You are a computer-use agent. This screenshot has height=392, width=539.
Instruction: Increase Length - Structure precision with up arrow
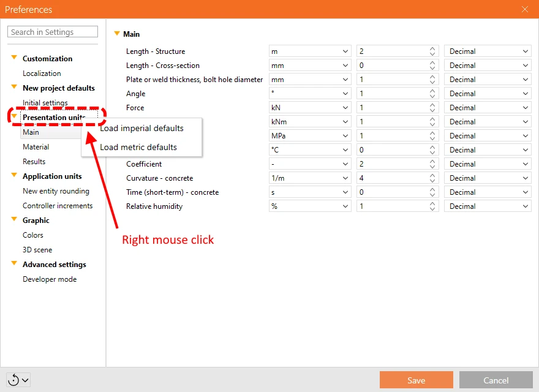point(432,48)
